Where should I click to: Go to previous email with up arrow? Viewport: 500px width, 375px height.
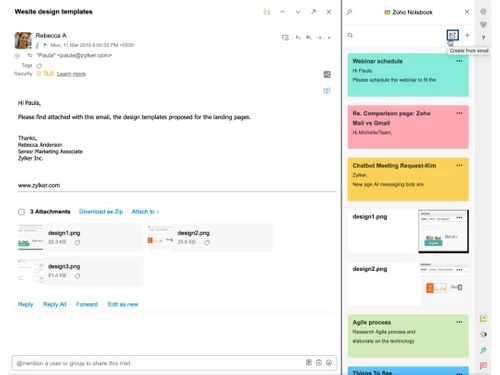click(x=282, y=12)
